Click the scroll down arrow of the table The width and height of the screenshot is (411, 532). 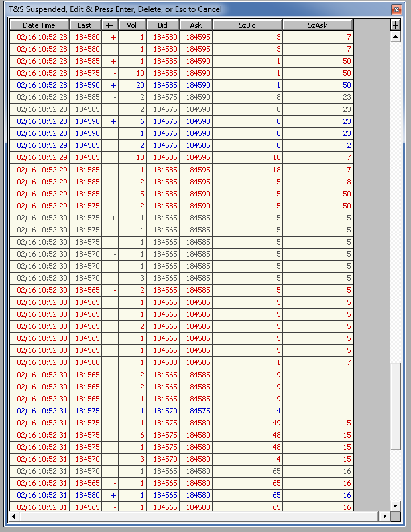point(395,506)
